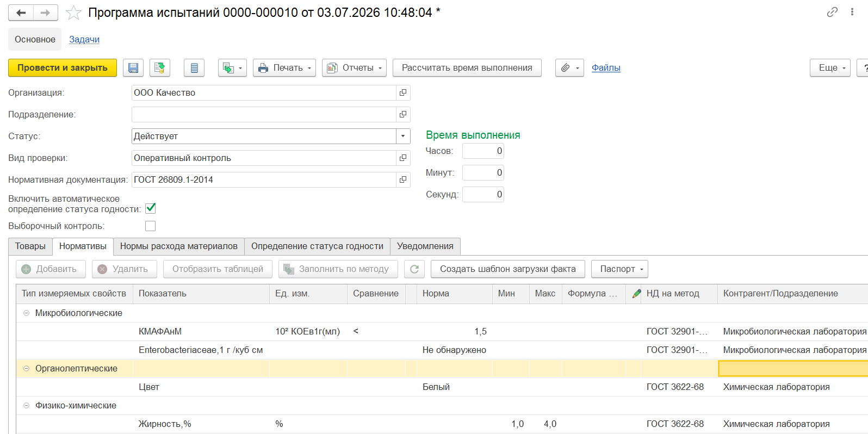Click the Организация field with ООО Качество

(264, 93)
